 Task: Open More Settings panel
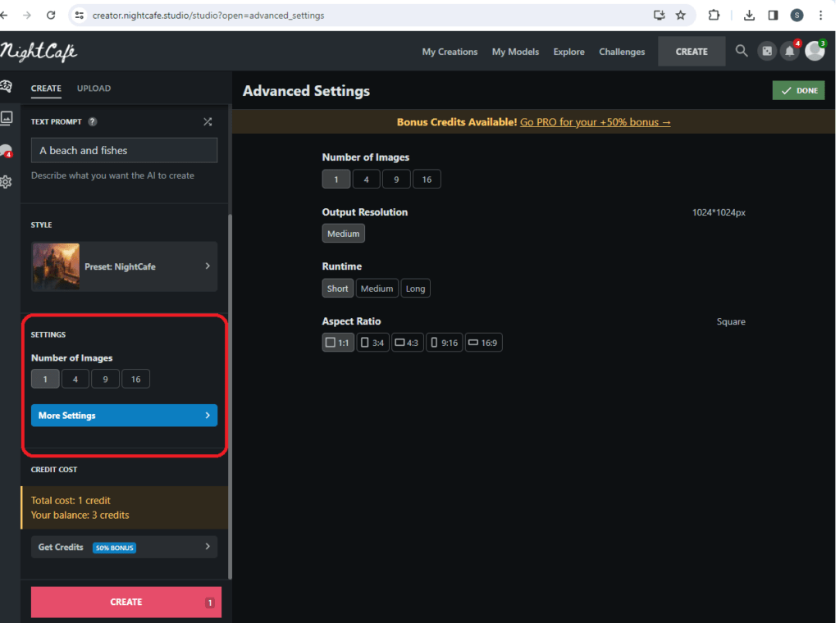point(125,416)
